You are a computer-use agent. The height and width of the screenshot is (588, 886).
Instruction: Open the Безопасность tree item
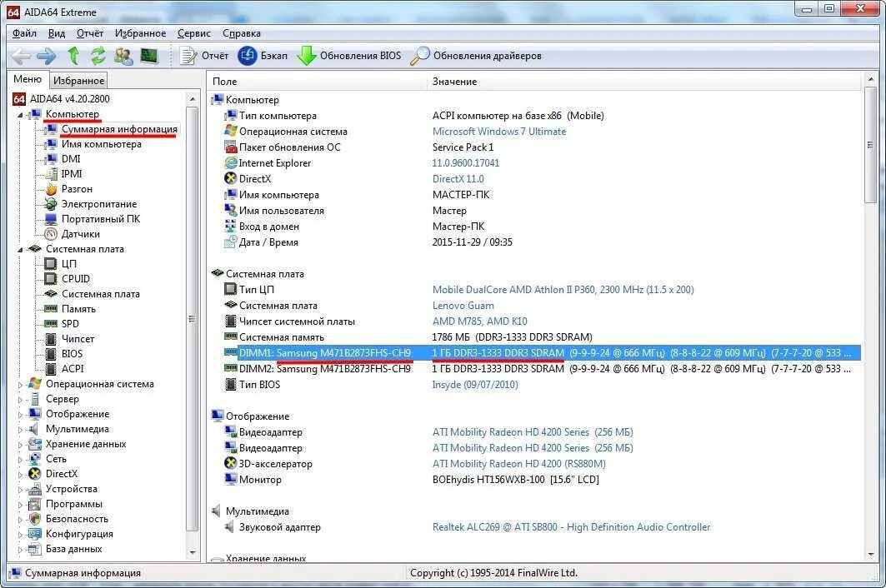click(x=77, y=519)
